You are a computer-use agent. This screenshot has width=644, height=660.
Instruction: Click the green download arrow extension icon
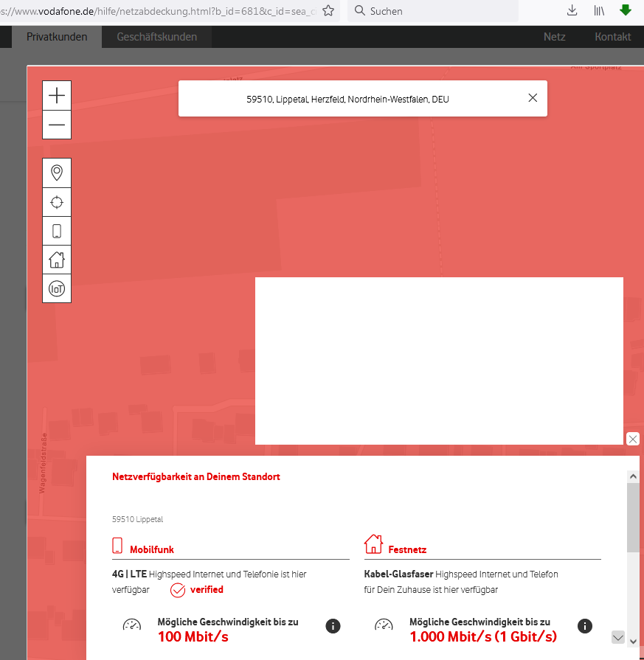(626, 10)
